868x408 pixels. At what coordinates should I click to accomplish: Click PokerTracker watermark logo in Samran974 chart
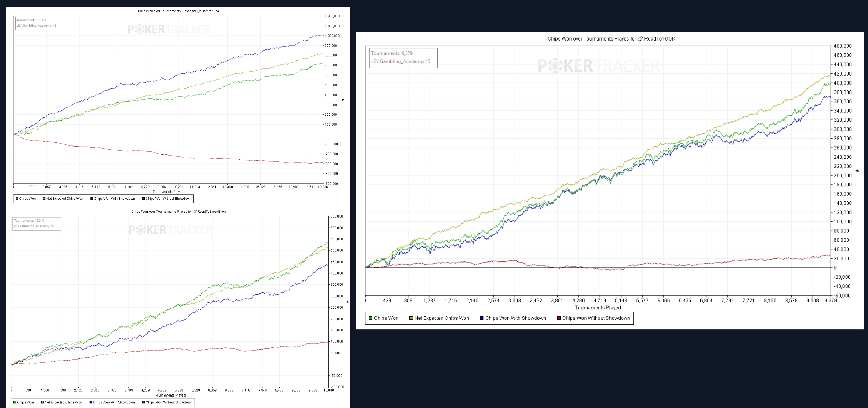[x=169, y=29]
